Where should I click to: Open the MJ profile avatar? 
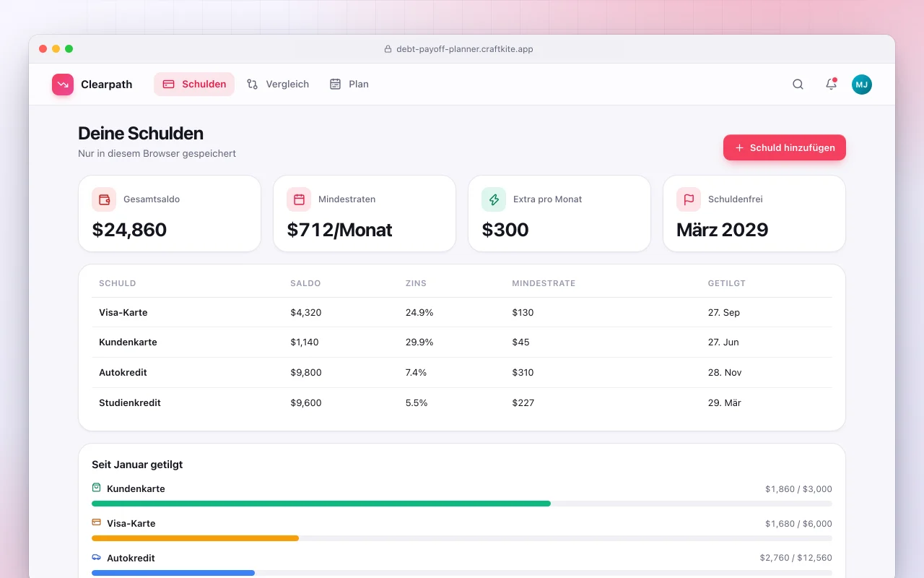click(x=862, y=85)
